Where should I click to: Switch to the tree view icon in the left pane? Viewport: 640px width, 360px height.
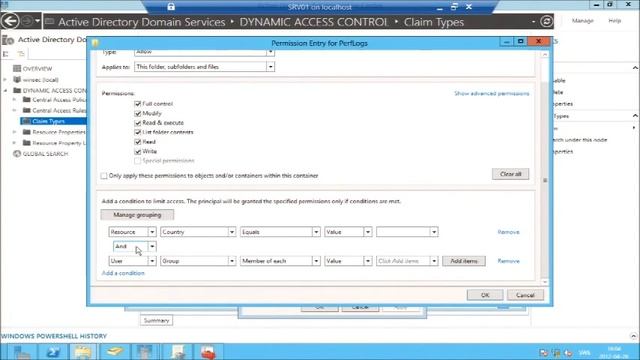(x=21, y=54)
